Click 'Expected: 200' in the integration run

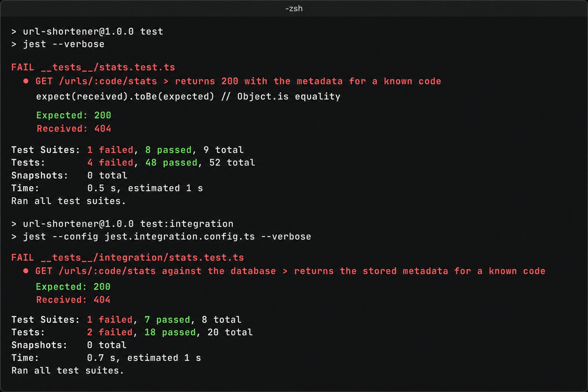pyautogui.click(x=73, y=287)
